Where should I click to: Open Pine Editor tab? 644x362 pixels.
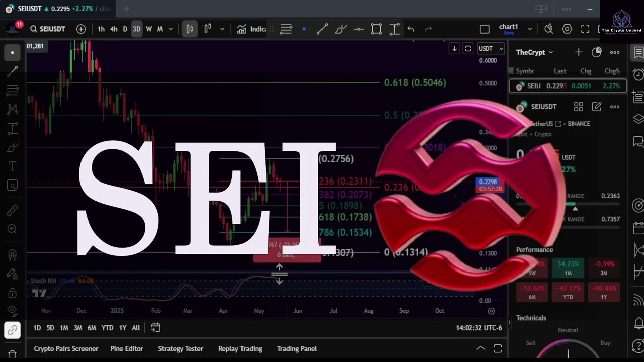click(127, 348)
